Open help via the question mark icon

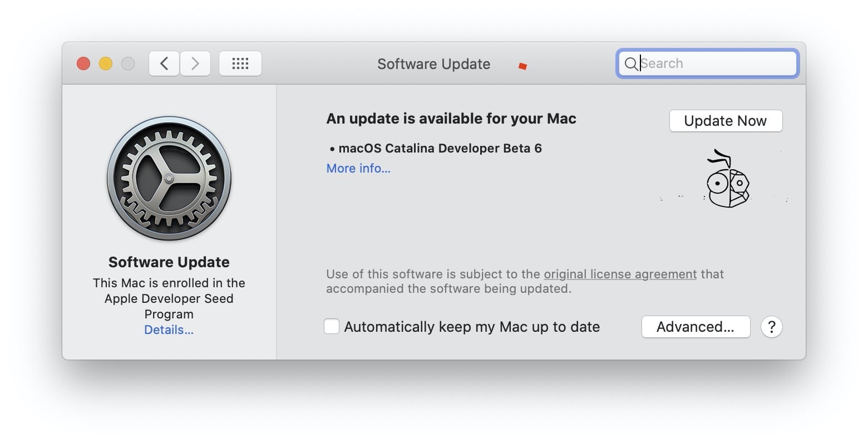tap(772, 327)
